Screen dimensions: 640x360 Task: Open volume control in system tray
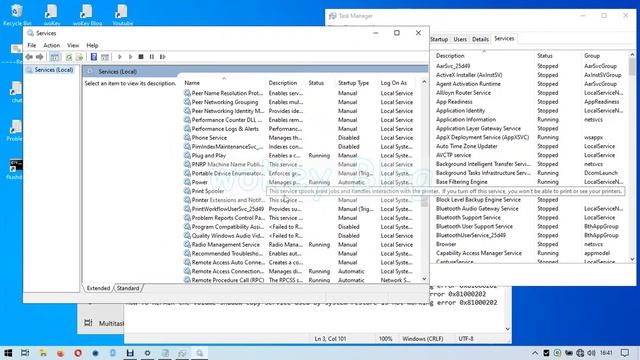point(591,353)
